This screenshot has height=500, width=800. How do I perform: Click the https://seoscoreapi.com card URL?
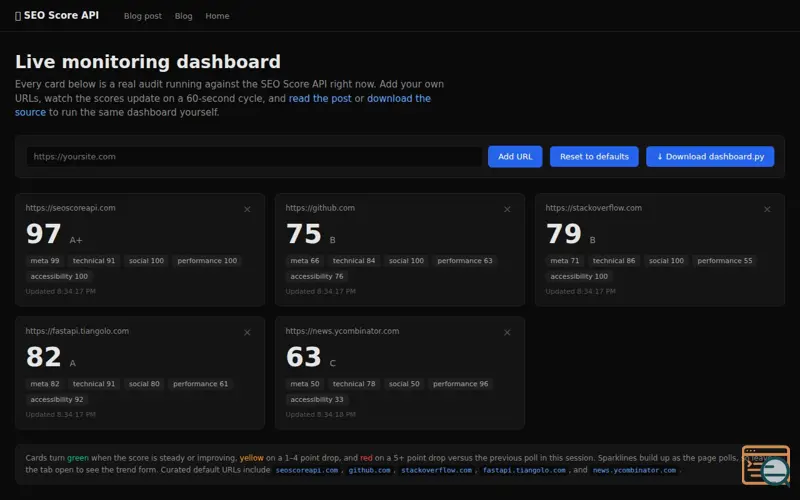click(70, 208)
